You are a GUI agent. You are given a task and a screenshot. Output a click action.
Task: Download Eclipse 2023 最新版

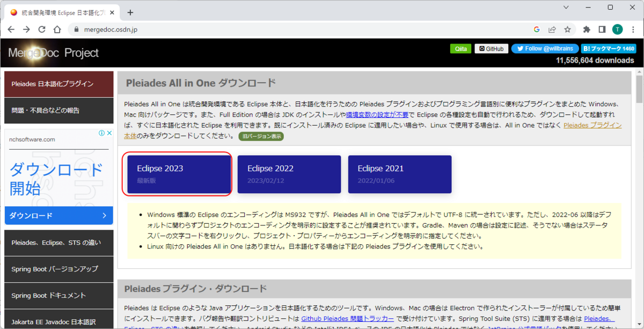179,174
